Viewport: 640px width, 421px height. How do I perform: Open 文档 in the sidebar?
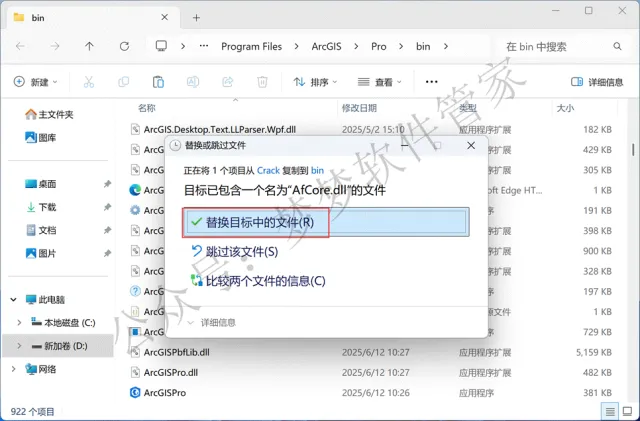40,230
